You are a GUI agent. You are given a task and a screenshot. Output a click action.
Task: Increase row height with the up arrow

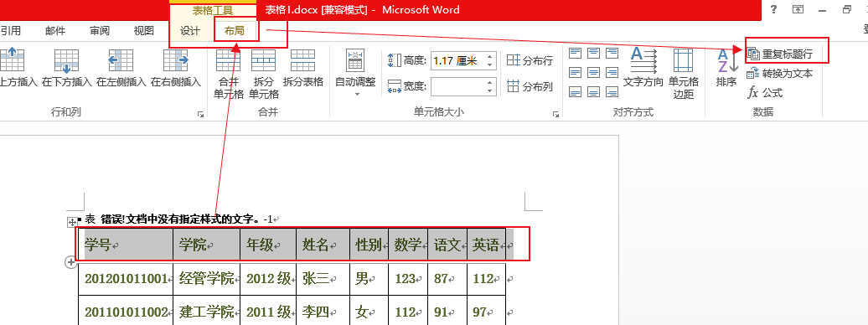(489, 56)
